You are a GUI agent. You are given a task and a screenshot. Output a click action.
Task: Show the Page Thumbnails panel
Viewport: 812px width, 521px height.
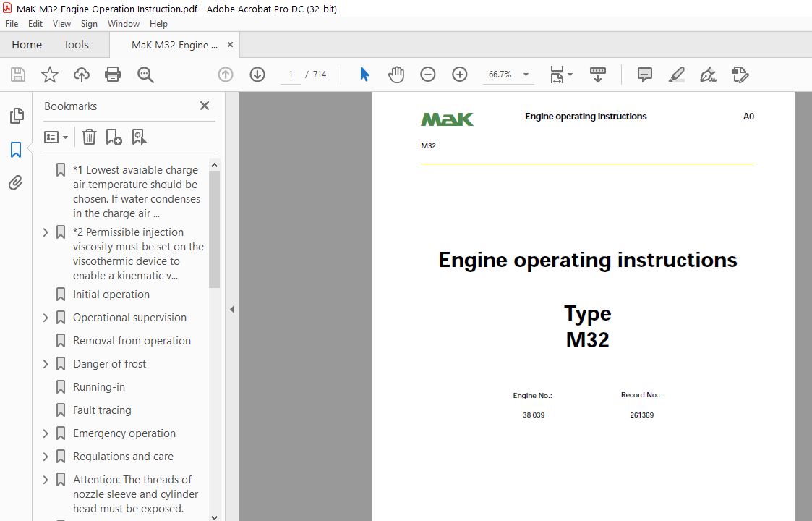pyautogui.click(x=17, y=116)
